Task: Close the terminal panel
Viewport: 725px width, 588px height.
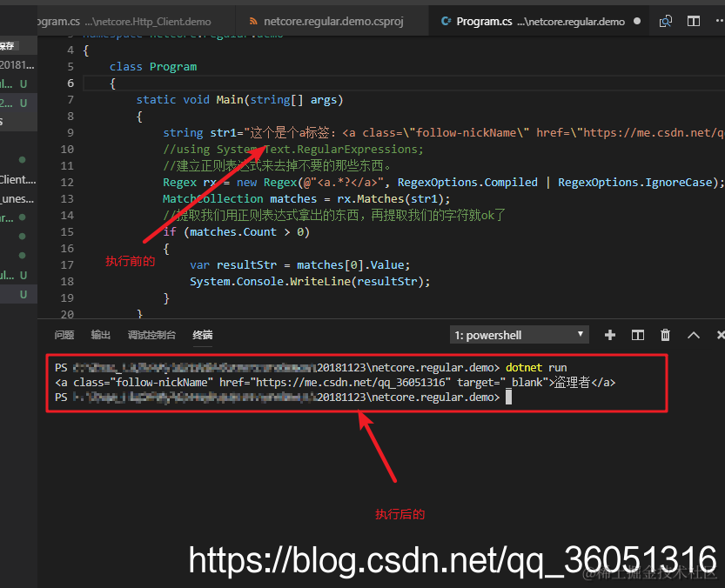Action: pyautogui.click(x=721, y=335)
